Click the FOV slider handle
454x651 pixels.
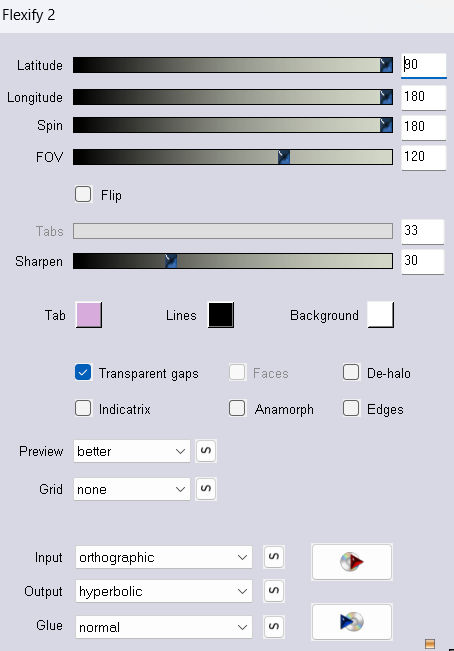pos(284,157)
